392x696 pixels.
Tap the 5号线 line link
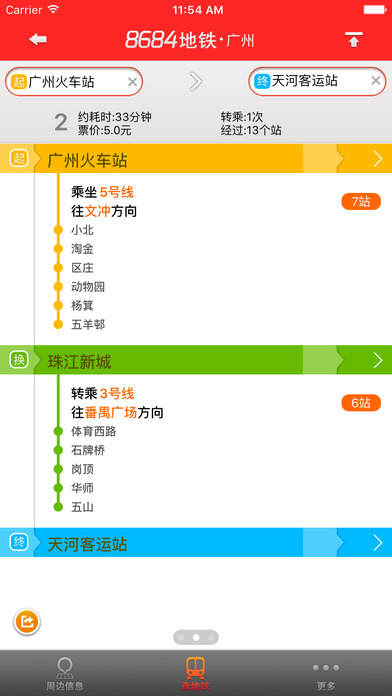click(x=117, y=192)
